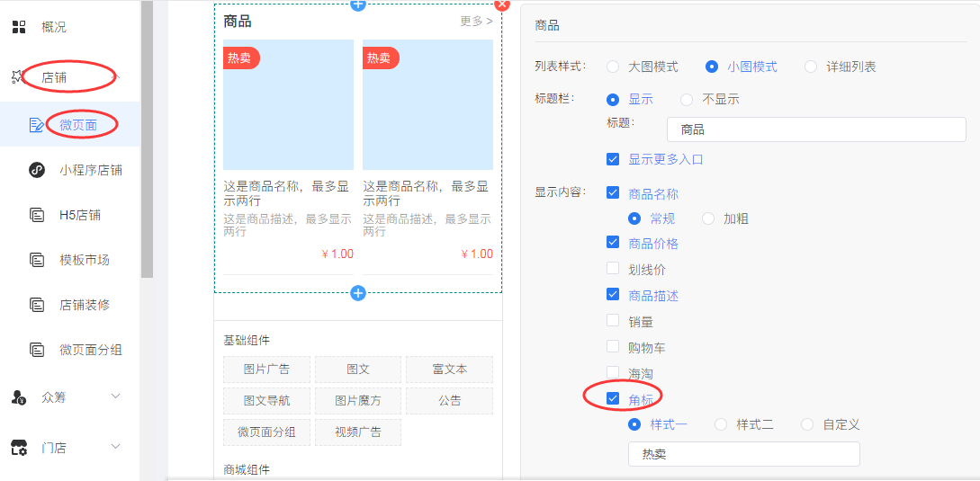The width and height of the screenshot is (980, 481).
Task: Add the 图文导航 component
Action: (267, 401)
